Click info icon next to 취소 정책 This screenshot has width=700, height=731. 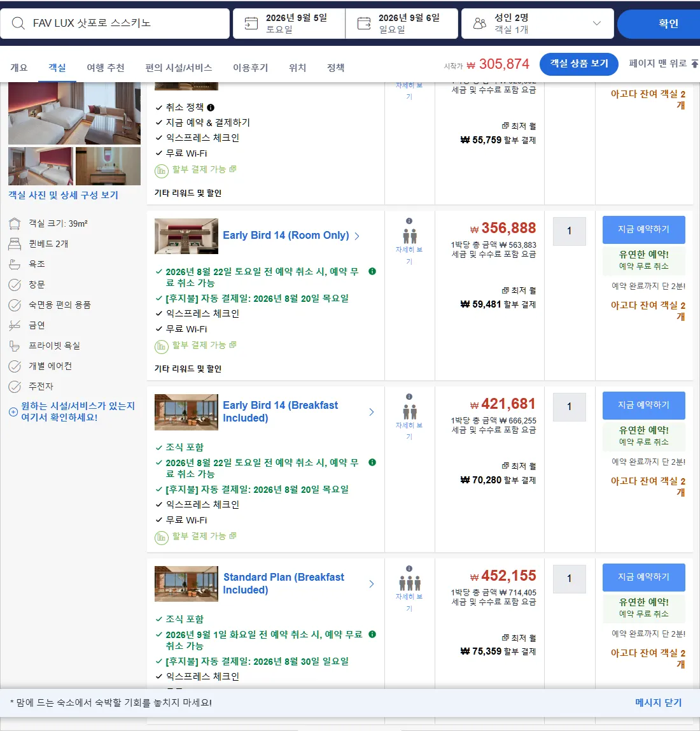point(211,108)
